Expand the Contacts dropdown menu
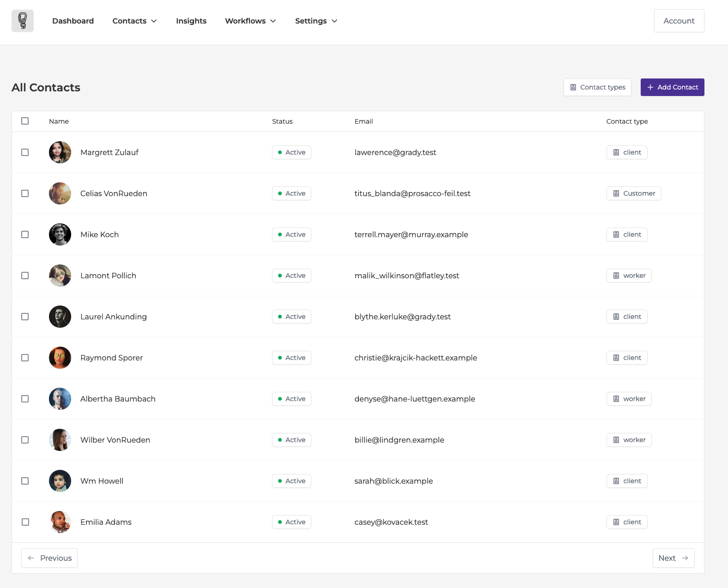Image resolution: width=728 pixels, height=588 pixels. coord(134,21)
